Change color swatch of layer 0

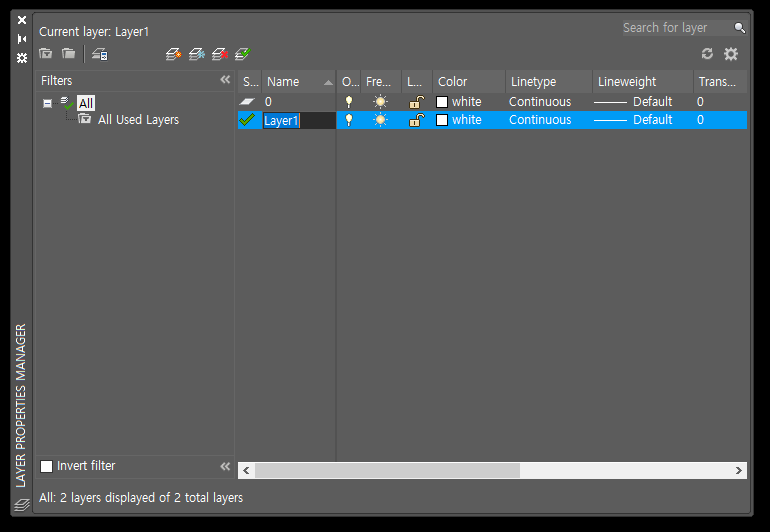(442, 102)
